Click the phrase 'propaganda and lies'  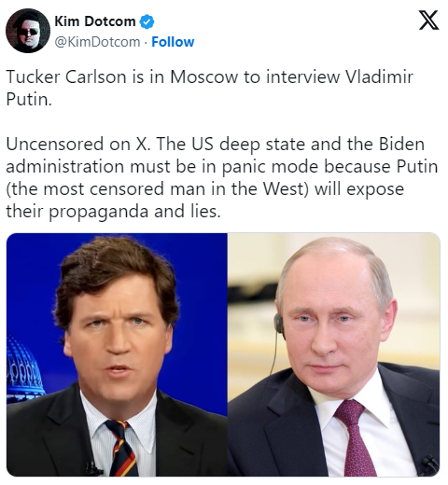click(x=134, y=212)
